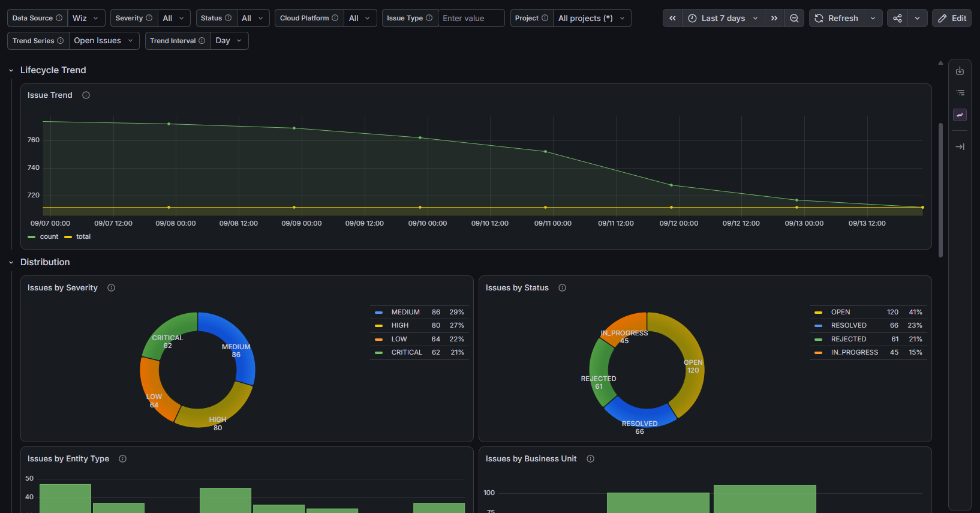Click the share dashboard icon
The height and width of the screenshot is (513, 980).
[897, 18]
